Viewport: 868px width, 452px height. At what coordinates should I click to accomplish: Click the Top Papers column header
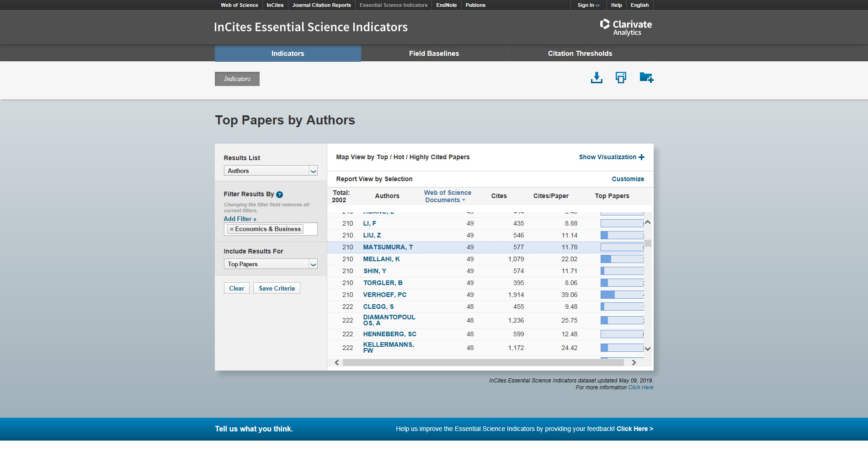pyautogui.click(x=612, y=196)
